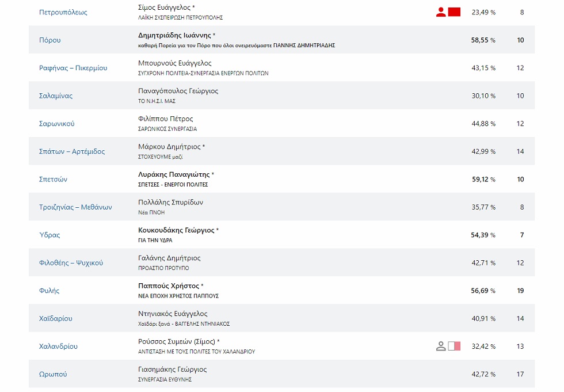Open the Τροιζηνίας – Μεθάνων municipality link
This screenshot has width=564, height=392.
[x=75, y=207]
